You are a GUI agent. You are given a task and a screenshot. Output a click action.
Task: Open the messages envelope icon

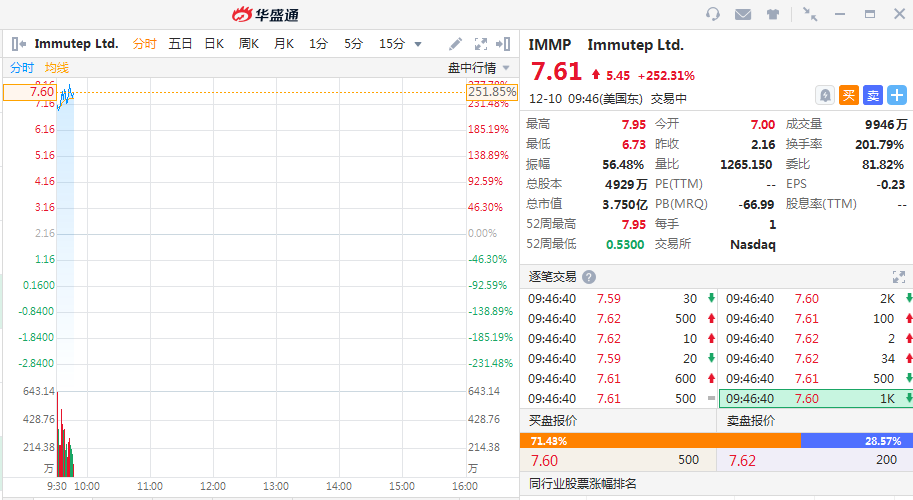point(742,14)
